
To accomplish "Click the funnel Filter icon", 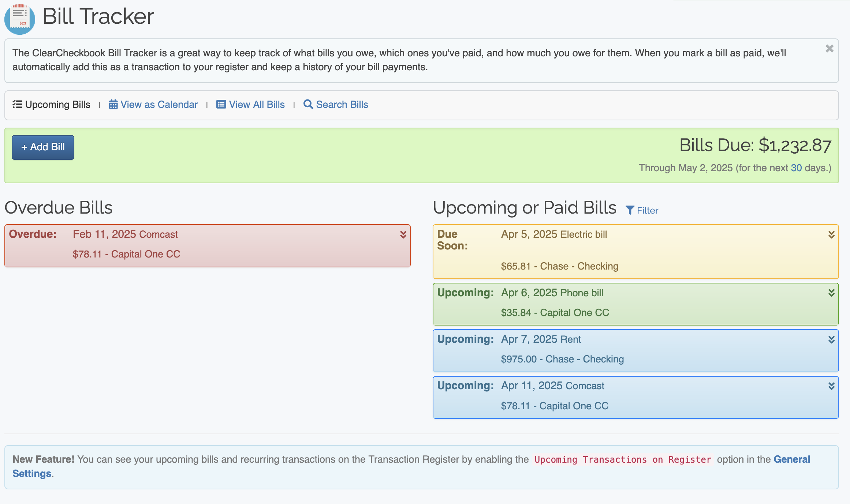I will tap(630, 210).
